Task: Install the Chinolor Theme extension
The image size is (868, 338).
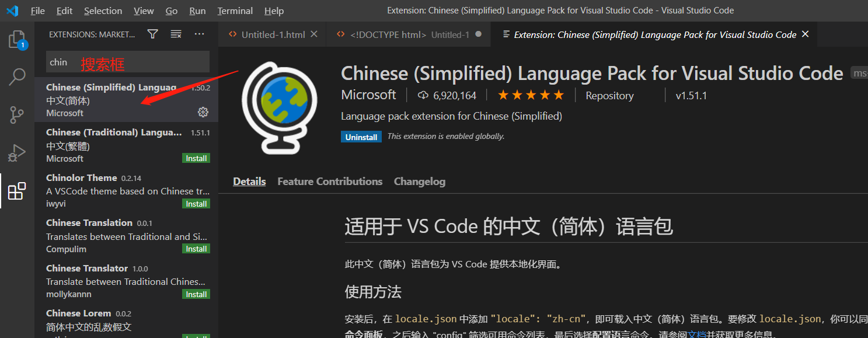Action: pyautogui.click(x=196, y=204)
